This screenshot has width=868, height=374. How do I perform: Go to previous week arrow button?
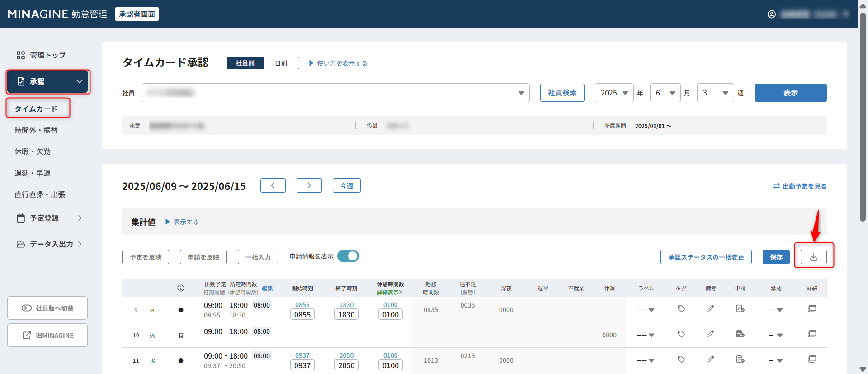tap(273, 185)
